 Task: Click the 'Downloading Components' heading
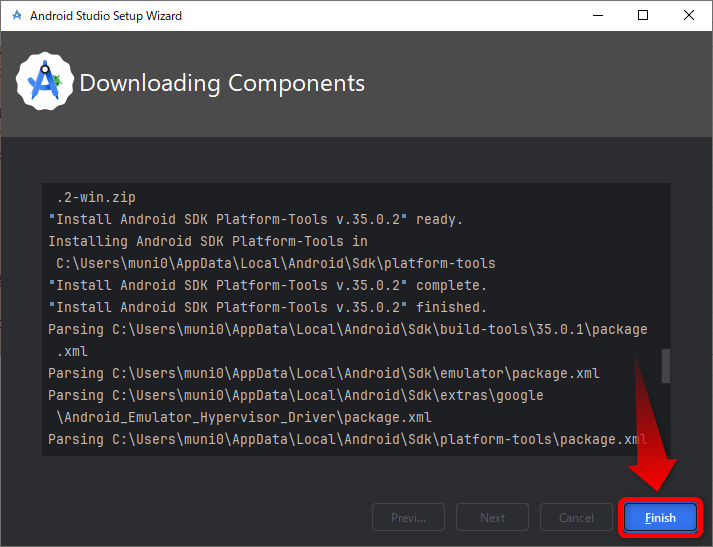(222, 83)
